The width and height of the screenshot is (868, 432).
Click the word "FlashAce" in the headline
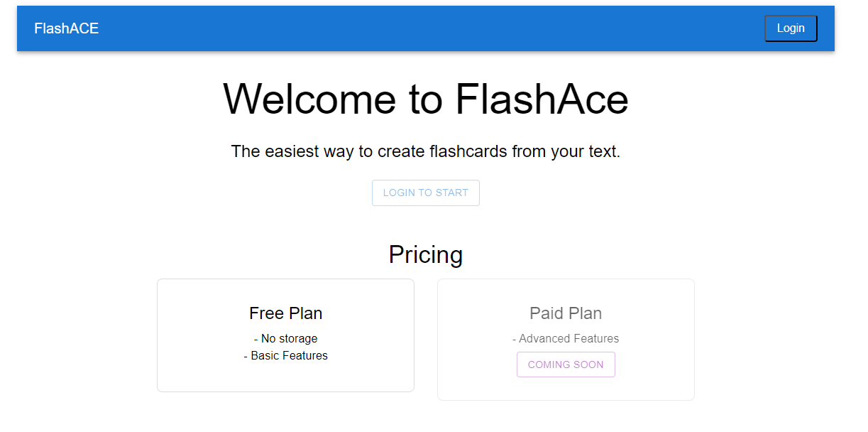pyautogui.click(x=542, y=99)
